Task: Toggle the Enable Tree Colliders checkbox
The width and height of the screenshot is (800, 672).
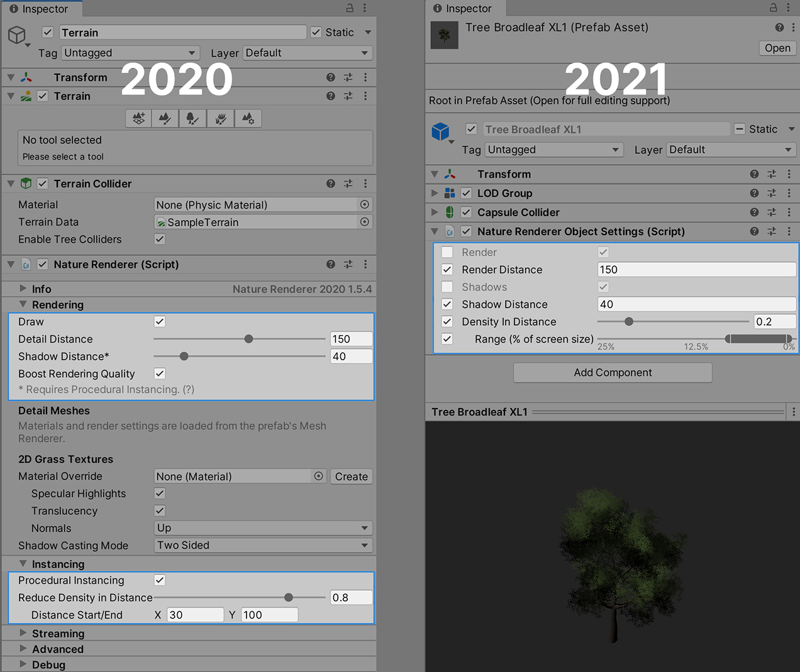Action: coord(160,239)
